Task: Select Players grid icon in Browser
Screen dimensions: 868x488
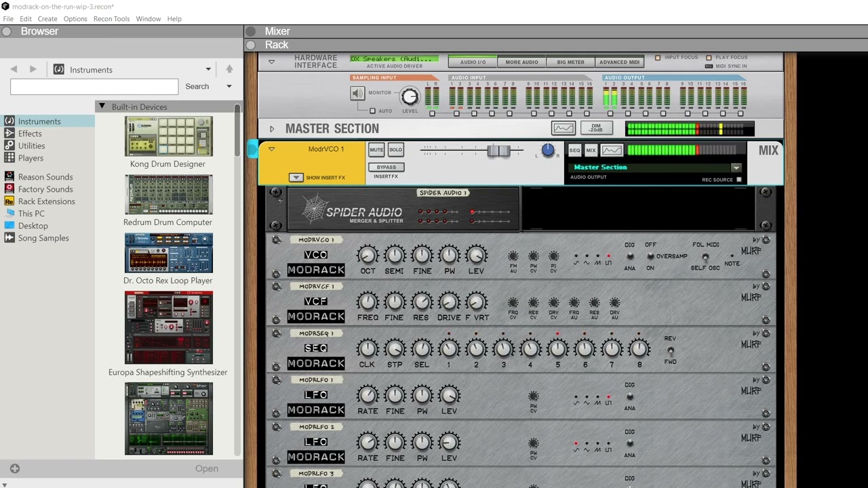Action: [9, 158]
